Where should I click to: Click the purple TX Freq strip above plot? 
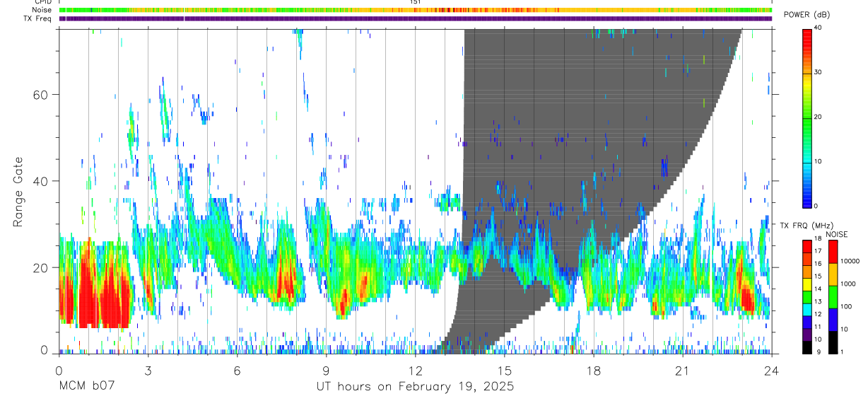point(415,18)
